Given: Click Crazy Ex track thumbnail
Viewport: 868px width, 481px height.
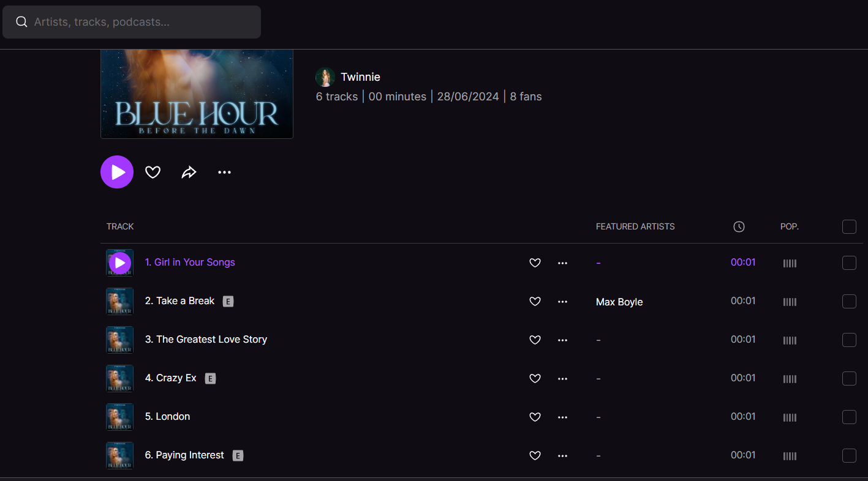Looking at the screenshot, I should click(x=119, y=379).
